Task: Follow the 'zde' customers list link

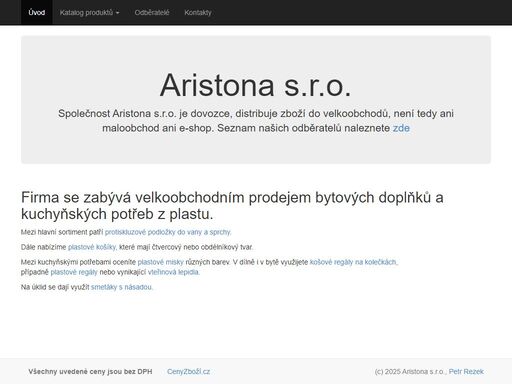Action: click(401, 128)
